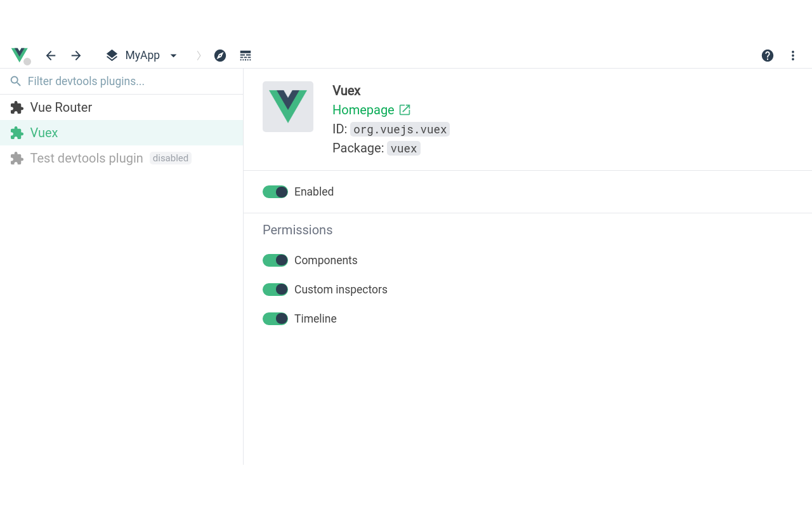Toggle the Timeline permission switch
The width and height of the screenshot is (812, 508).
click(x=275, y=319)
